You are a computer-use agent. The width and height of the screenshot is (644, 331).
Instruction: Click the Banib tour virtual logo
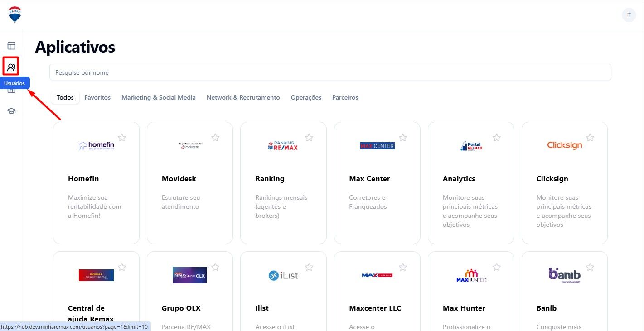565,275
